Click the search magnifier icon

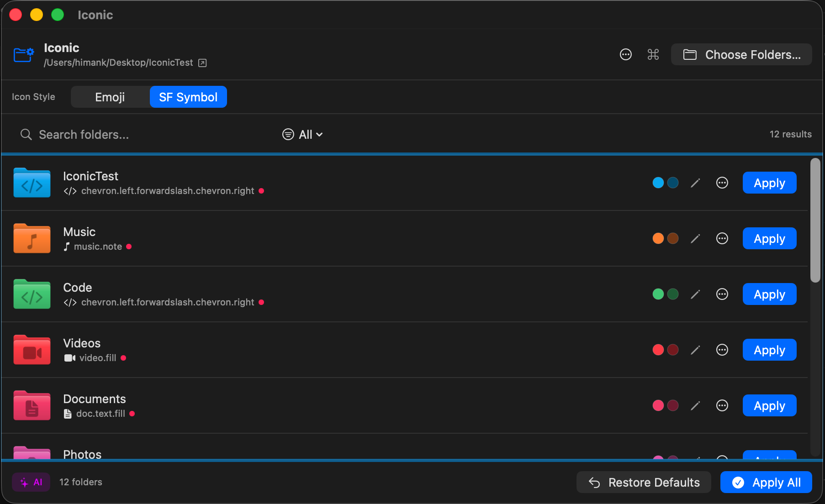coord(26,135)
